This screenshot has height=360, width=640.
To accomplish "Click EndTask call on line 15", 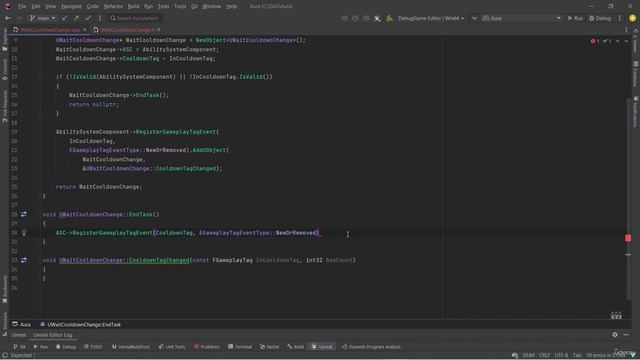I will 147,95.
